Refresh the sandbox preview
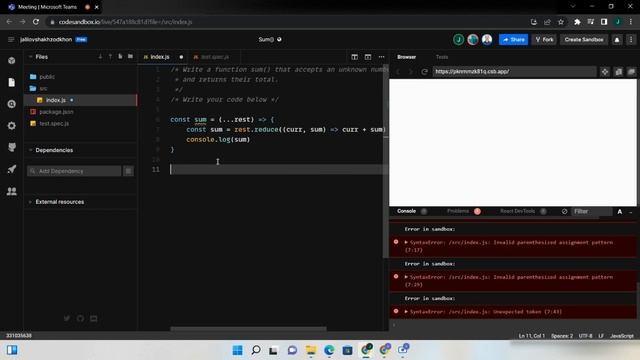This screenshot has width=640, height=360. 424,72
